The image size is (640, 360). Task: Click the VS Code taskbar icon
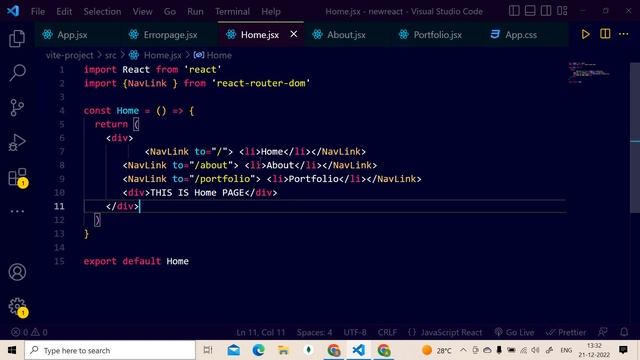pos(358,350)
